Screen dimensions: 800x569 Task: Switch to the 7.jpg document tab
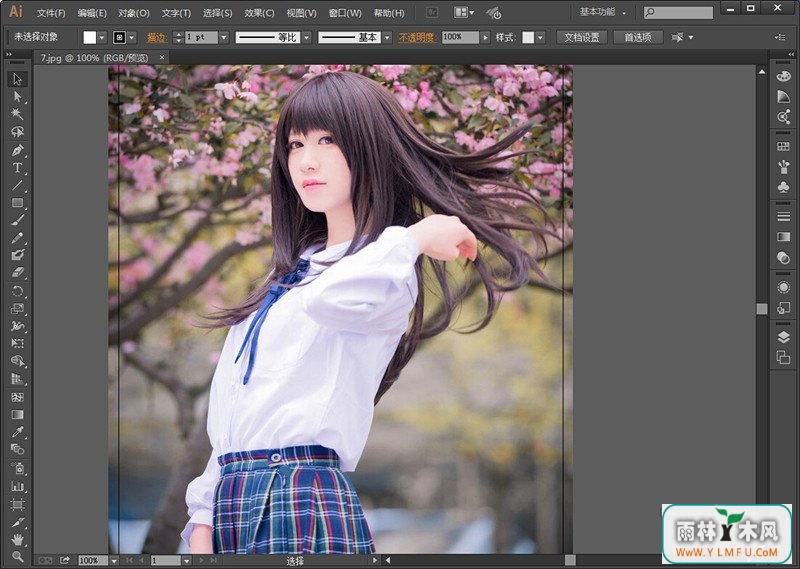pyautogui.click(x=94, y=58)
